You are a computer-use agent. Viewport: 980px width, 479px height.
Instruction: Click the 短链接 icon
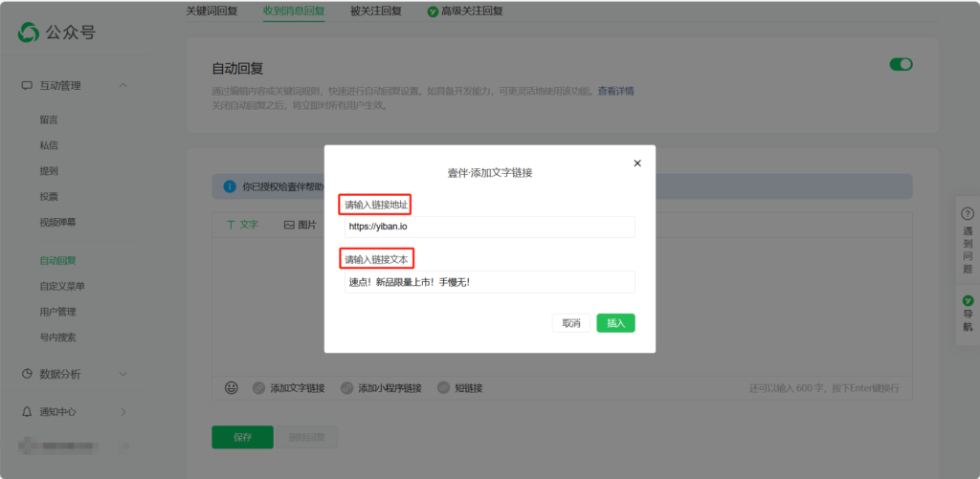click(444, 388)
